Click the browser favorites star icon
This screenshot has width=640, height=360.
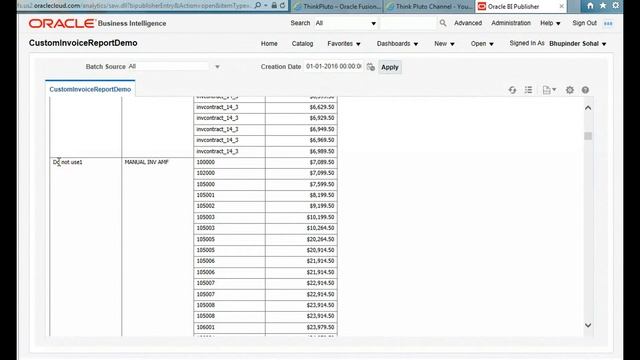603,6
